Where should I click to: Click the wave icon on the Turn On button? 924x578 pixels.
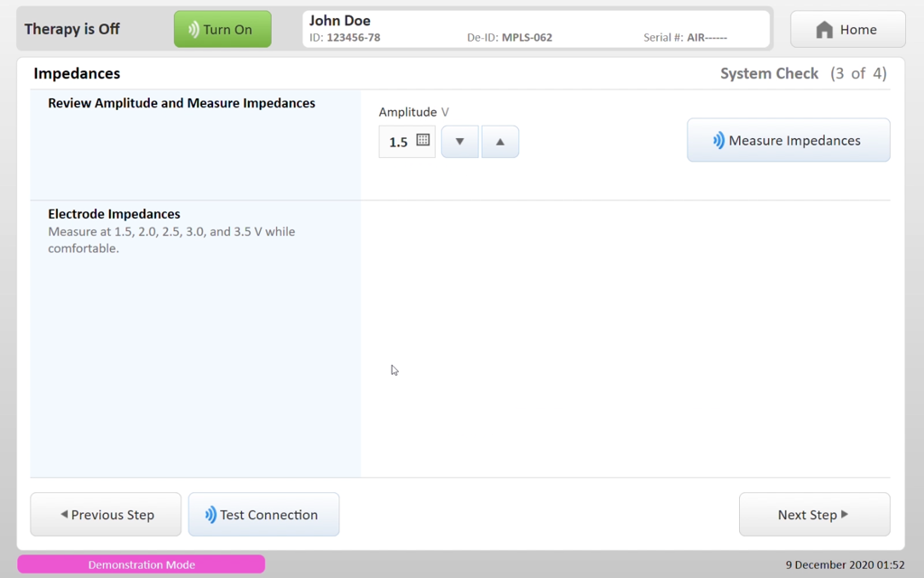pos(193,30)
